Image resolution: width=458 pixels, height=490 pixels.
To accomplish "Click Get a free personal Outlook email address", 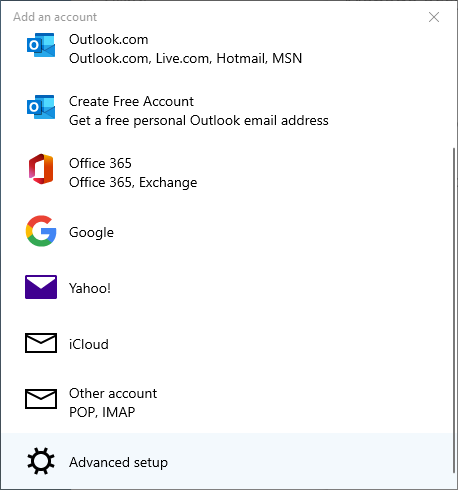I will tap(199, 121).
